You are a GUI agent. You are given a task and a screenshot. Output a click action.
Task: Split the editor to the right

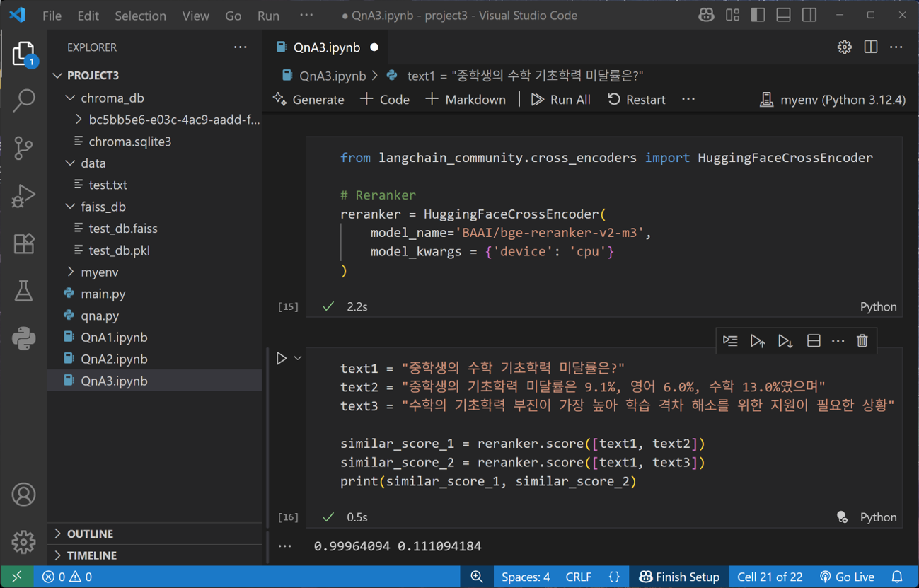pos(871,47)
